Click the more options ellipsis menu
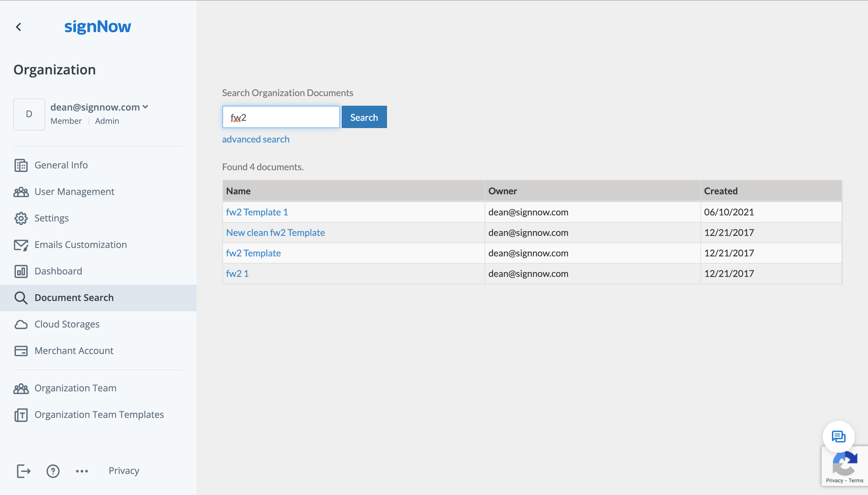Image resolution: width=868 pixels, height=495 pixels. 82,471
